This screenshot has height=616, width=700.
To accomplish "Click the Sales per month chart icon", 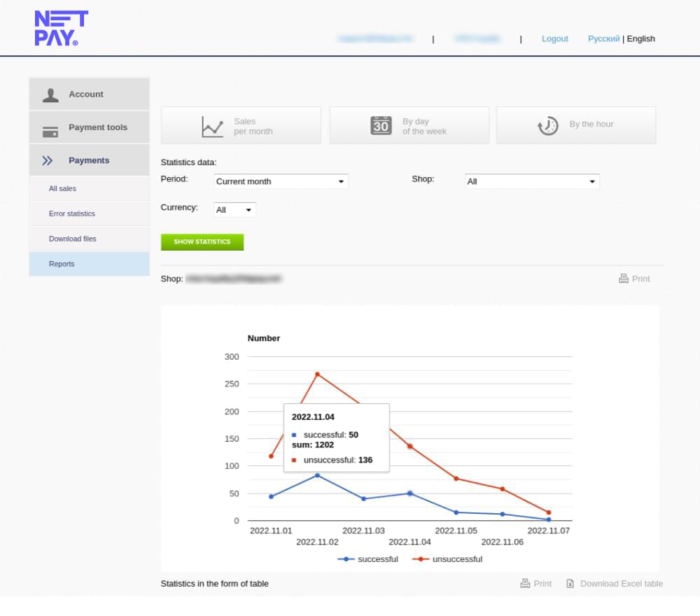I will click(212, 127).
